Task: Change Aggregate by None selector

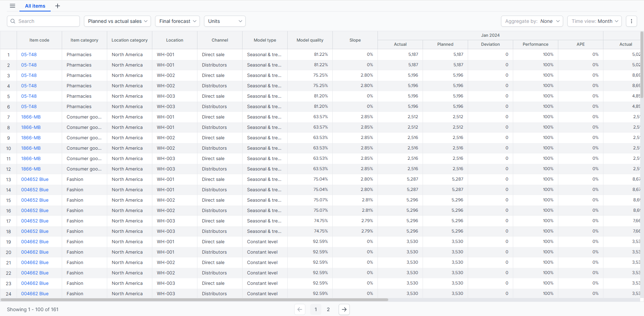Action: 532,21
